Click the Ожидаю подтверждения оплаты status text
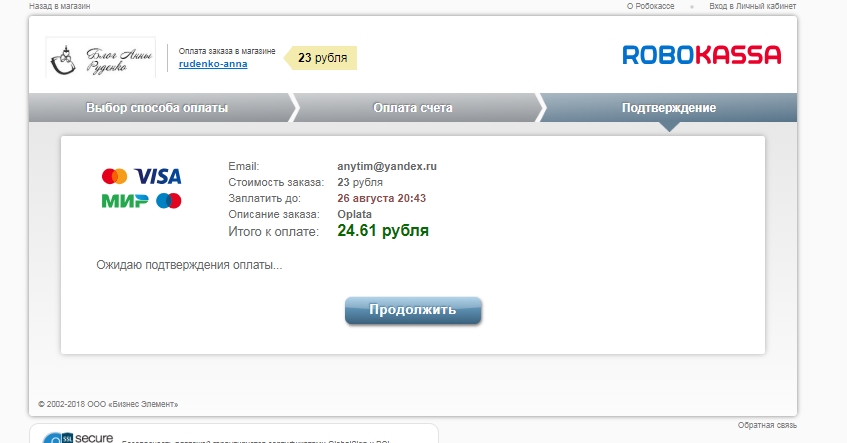The height and width of the screenshot is (443, 847). (189, 265)
